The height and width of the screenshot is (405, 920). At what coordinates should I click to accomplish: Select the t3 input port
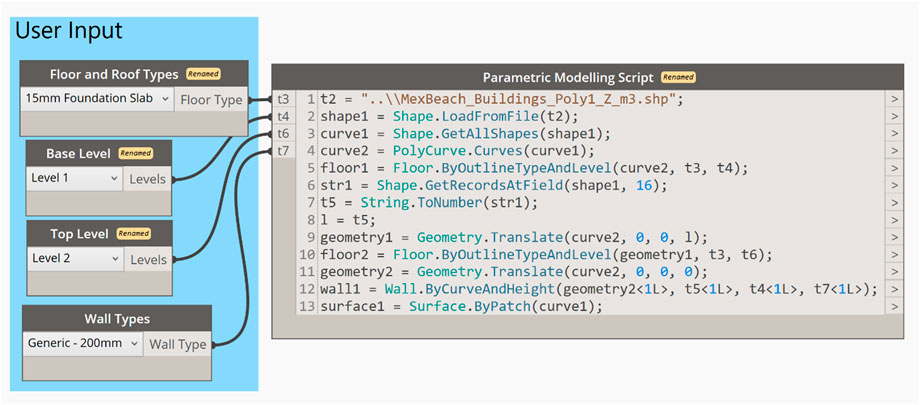[x=284, y=99]
